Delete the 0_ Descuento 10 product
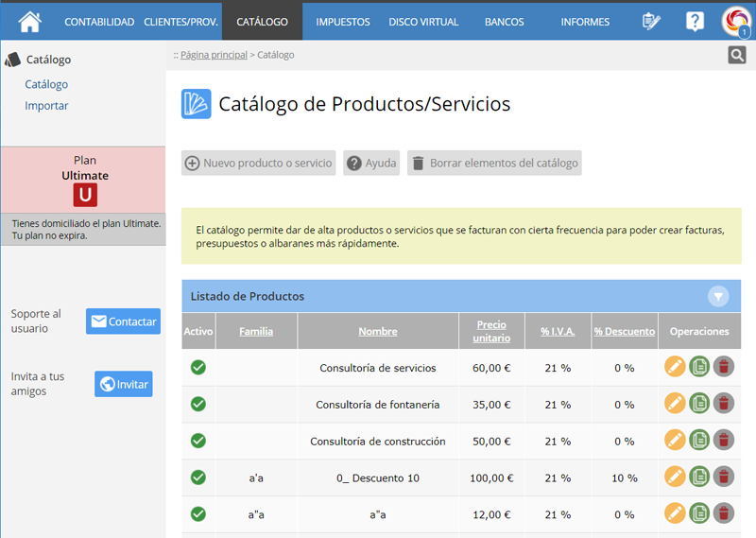Screen dimensions: 756x538 point(723,477)
